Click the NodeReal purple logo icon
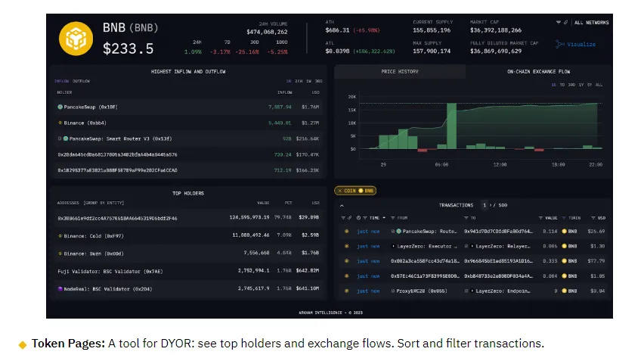The image size is (644, 361). click(60, 289)
